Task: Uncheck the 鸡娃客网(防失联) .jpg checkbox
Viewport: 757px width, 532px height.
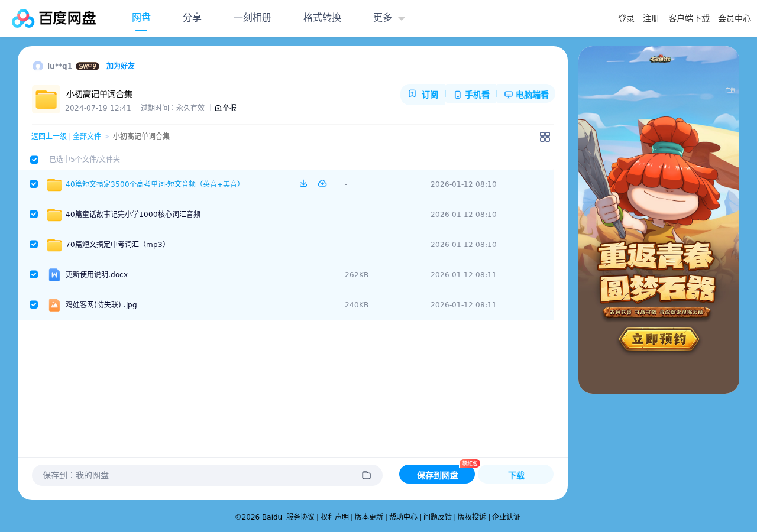Action: [x=34, y=304]
